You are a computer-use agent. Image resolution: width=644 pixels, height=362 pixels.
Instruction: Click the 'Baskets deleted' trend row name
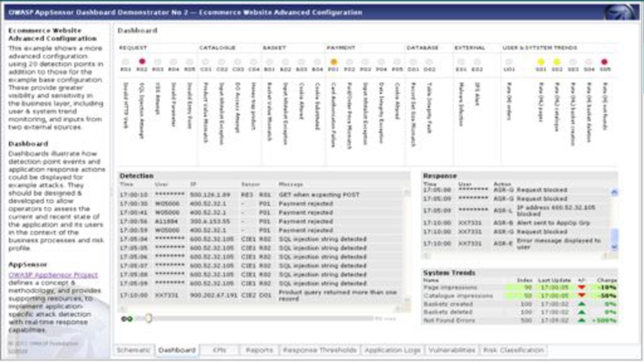click(448, 312)
